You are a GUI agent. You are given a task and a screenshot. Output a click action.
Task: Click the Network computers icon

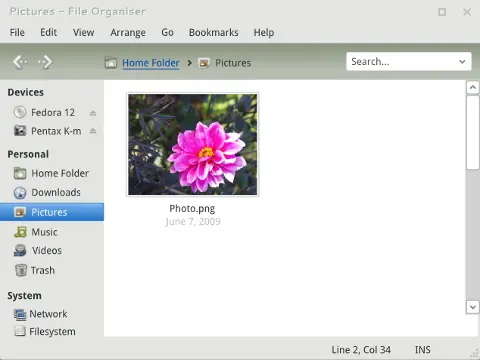click(20, 314)
